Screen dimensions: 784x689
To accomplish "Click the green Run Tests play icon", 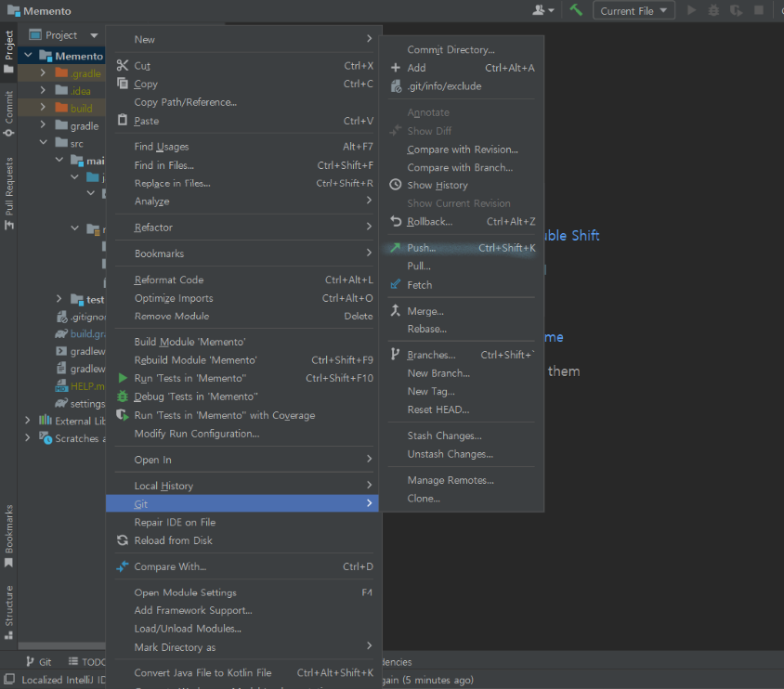I will 123,378.
